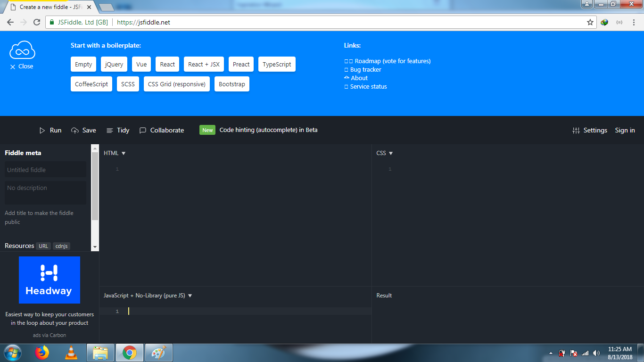This screenshot has height=362, width=644.
Task: Close the boilerplate panel
Action: (21, 66)
